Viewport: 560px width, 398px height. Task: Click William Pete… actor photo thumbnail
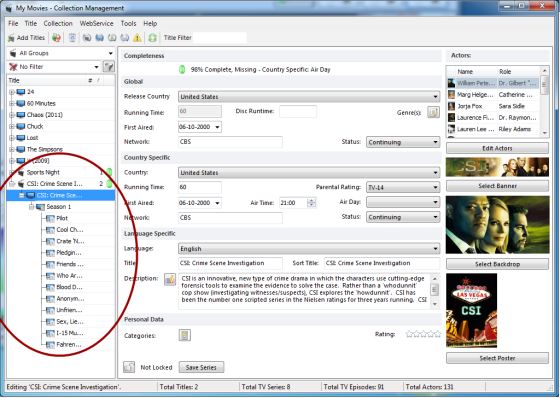(x=451, y=83)
